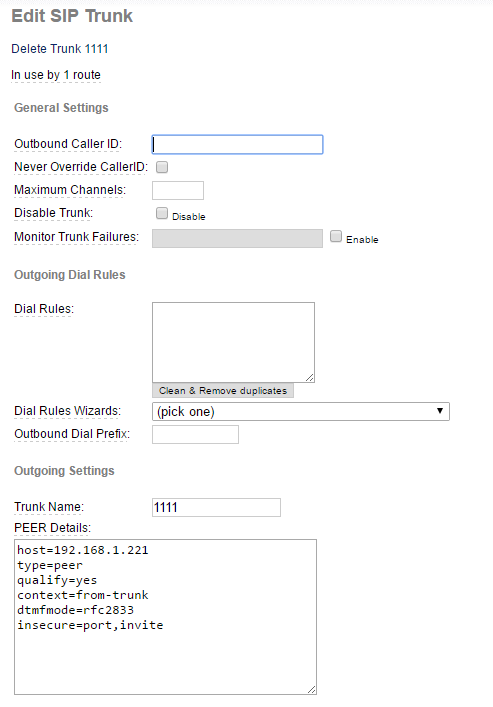Click the Outbound Caller ID label tooltip
493x707 pixels.
click(68, 144)
